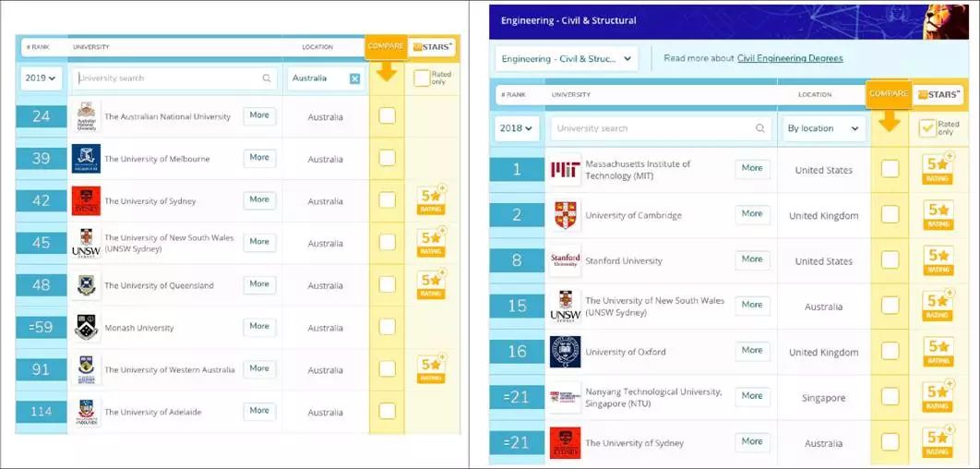Click the COMPARE header in right table

pyautogui.click(x=889, y=94)
